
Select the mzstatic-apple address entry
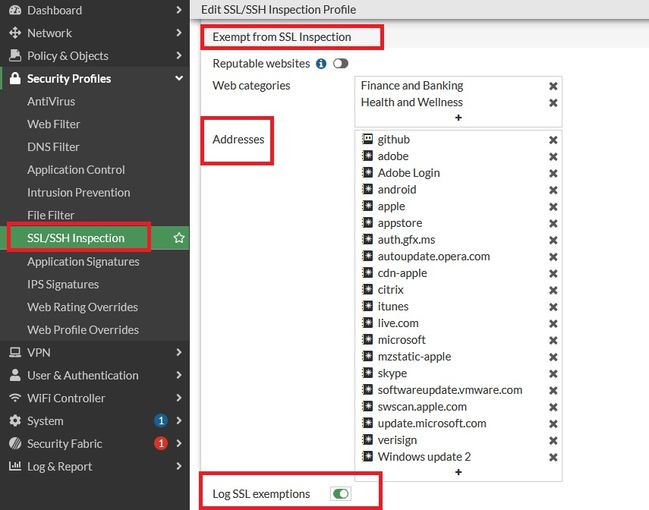click(x=414, y=356)
